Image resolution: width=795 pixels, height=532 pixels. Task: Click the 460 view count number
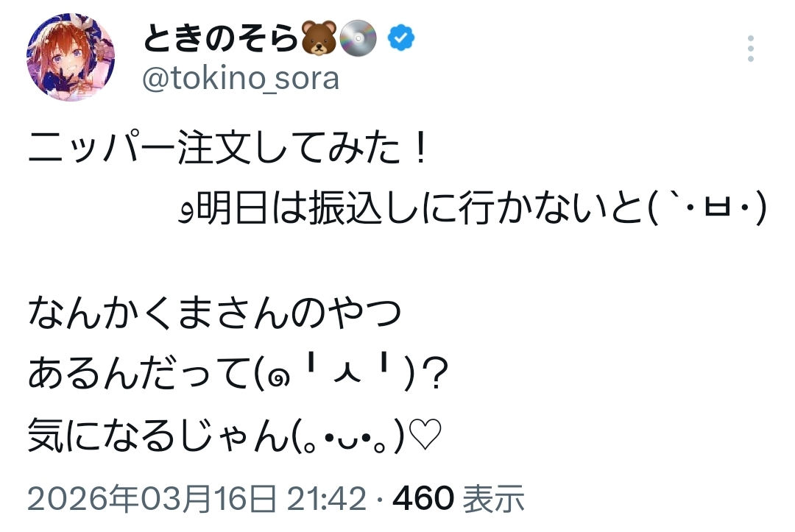(424, 499)
